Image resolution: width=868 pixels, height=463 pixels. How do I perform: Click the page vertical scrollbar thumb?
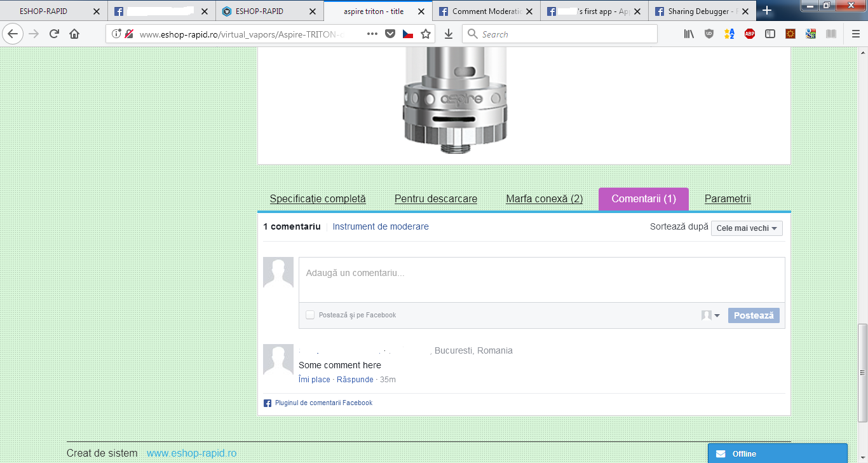862,373
